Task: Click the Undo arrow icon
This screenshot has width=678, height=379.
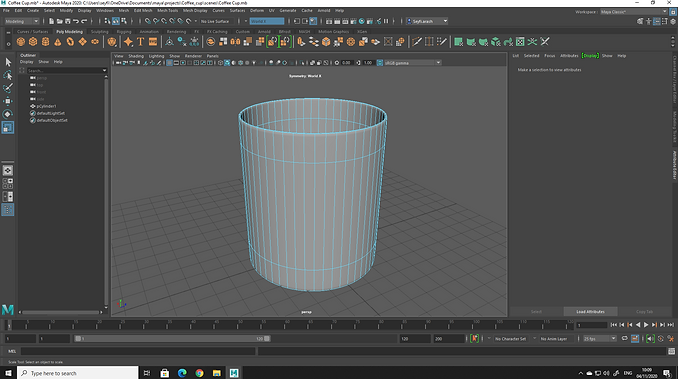Action: click(76, 21)
